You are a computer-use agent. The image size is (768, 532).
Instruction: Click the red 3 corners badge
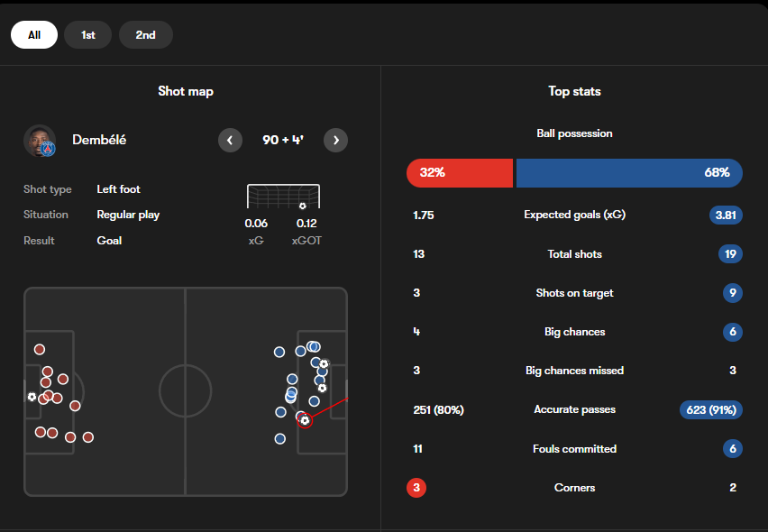pos(416,488)
